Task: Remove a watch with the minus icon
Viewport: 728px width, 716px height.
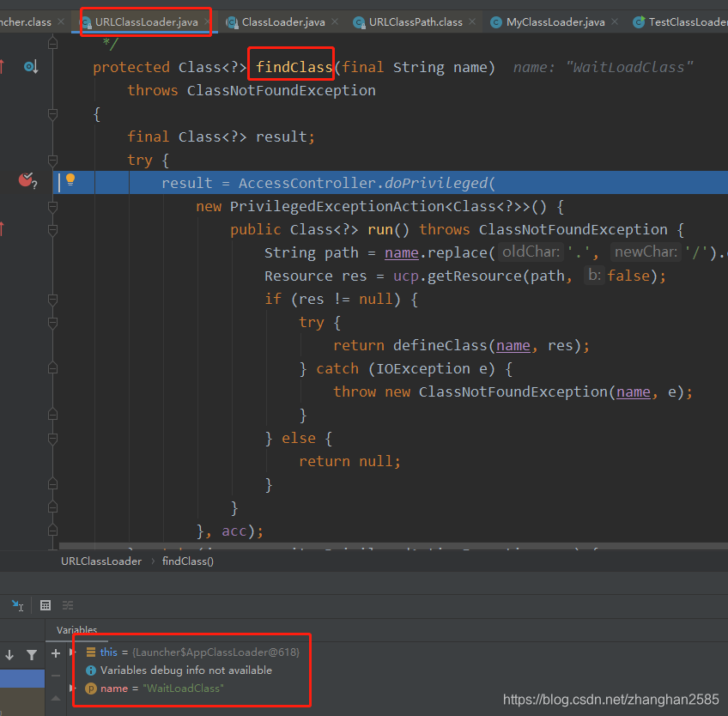Action: click(x=56, y=677)
